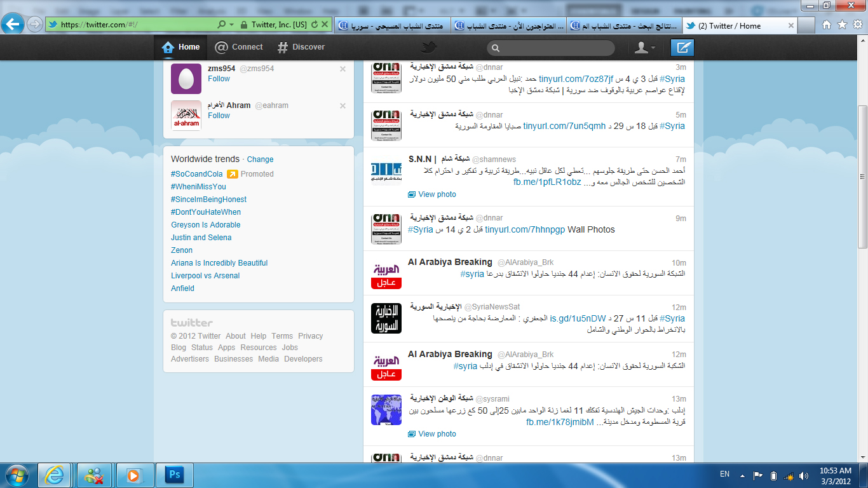Image resolution: width=868 pixels, height=488 pixels.
Task: Click the Twitter search box
Action: coord(551,48)
